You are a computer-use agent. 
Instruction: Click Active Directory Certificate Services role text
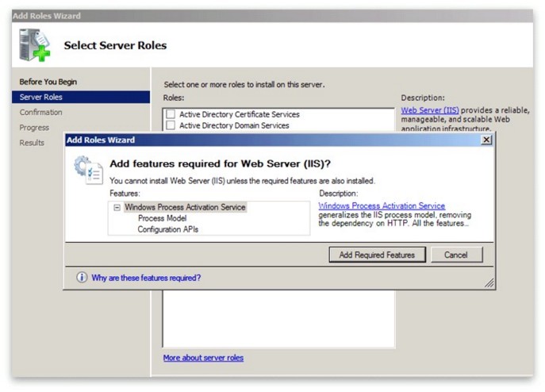pos(239,114)
